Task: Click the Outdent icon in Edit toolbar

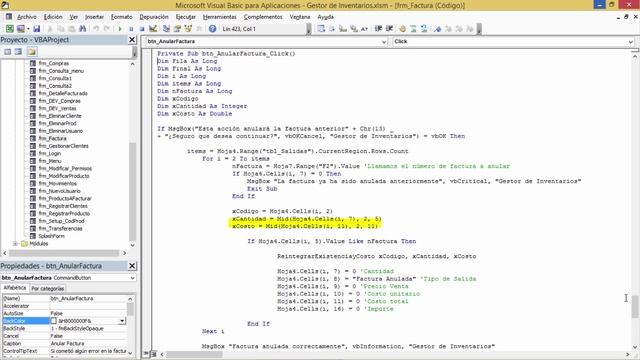Action: point(389,29)
